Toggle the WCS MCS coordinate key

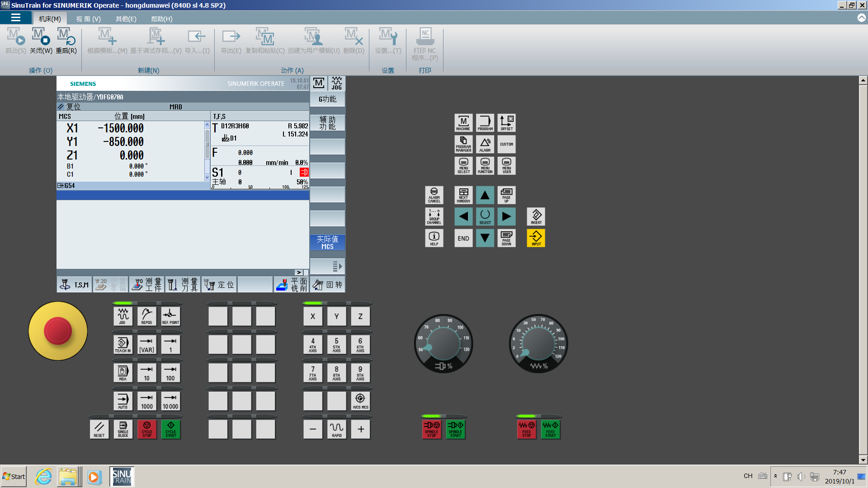(360, 401)
